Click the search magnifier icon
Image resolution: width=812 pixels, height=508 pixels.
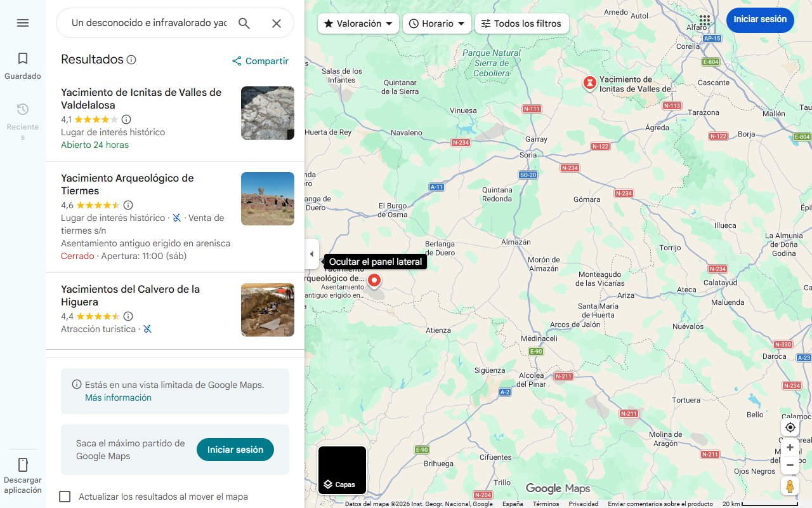coord(244,23)
